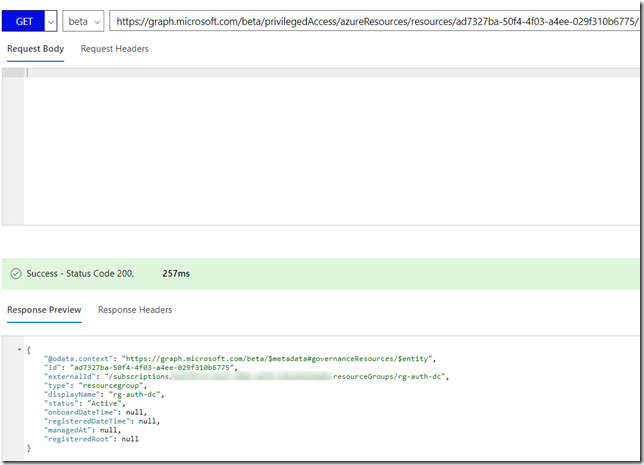644x465 pixels.
Task: Click the status value "Active"
Action: [104, 403]
